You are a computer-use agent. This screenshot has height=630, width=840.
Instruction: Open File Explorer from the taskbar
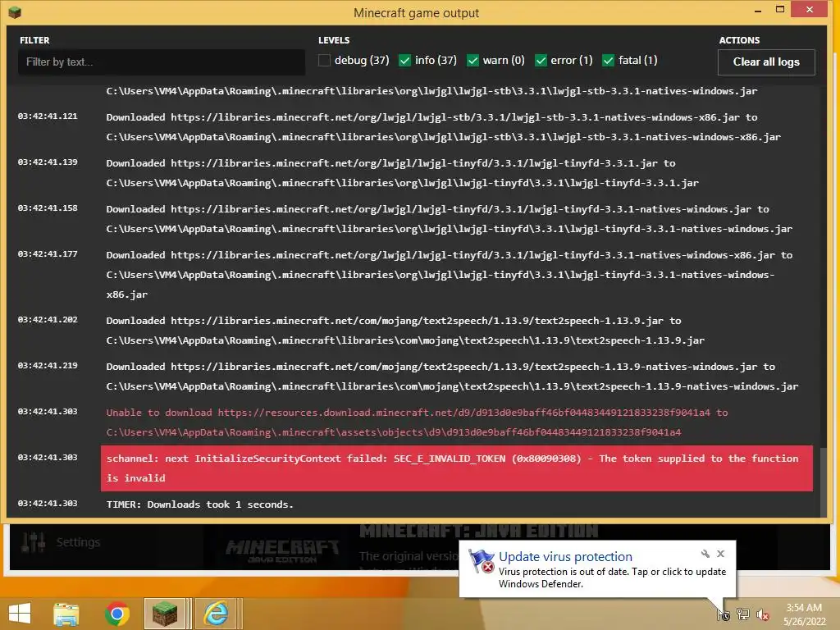[66, 614]
